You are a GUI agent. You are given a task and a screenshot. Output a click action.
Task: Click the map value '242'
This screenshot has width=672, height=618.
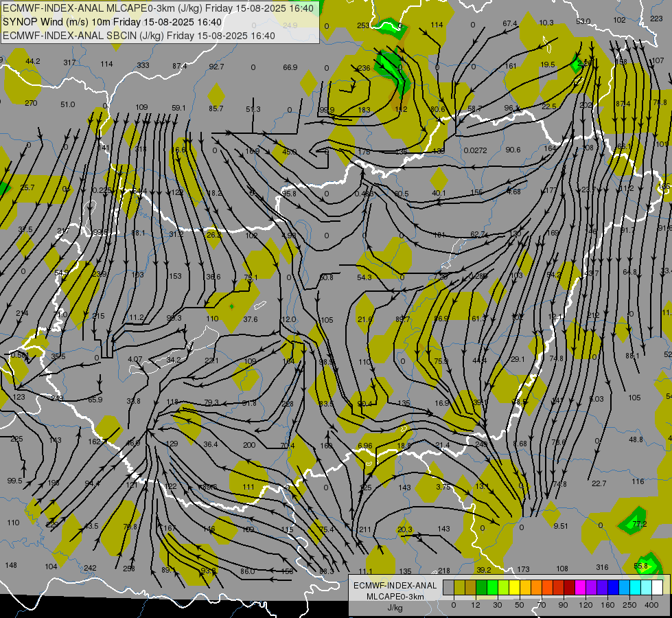click(x=90, y=568)
